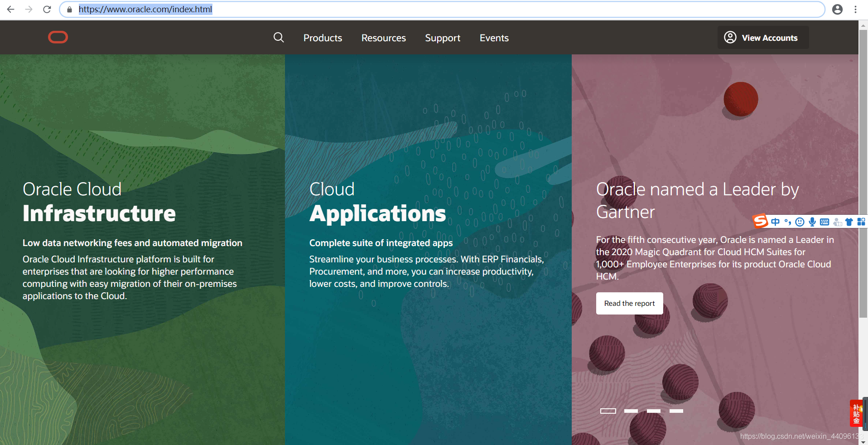This screenshot has height=445, width=868.
Task: Click the paragraph starting 'For the fifth consecutive year'
Action: [715, 258]
